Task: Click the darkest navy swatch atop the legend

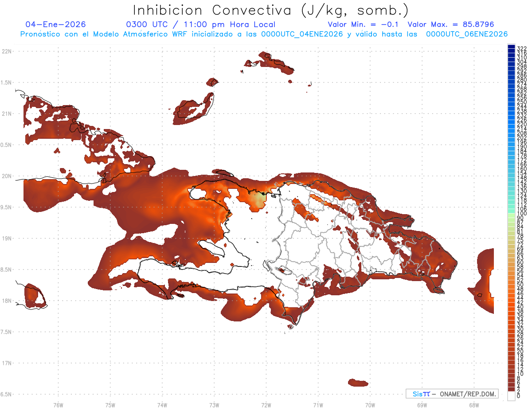Action: 511,47
